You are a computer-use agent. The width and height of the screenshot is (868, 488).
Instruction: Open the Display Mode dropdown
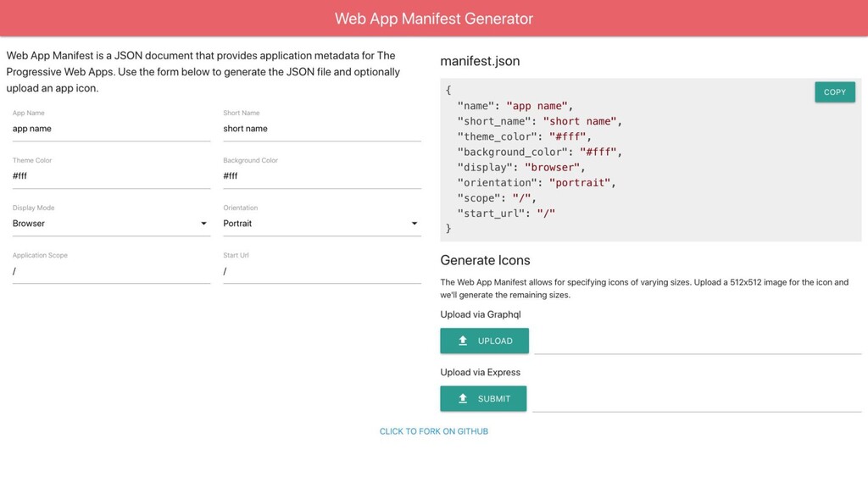pyautogui.click(x=110, y=224)
